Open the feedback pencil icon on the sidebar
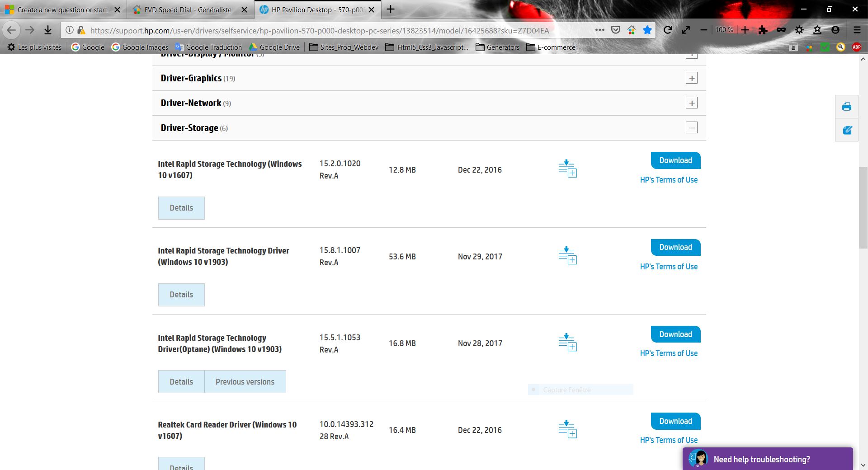Viewport: 868px width, 470px height. coord(846,130)
